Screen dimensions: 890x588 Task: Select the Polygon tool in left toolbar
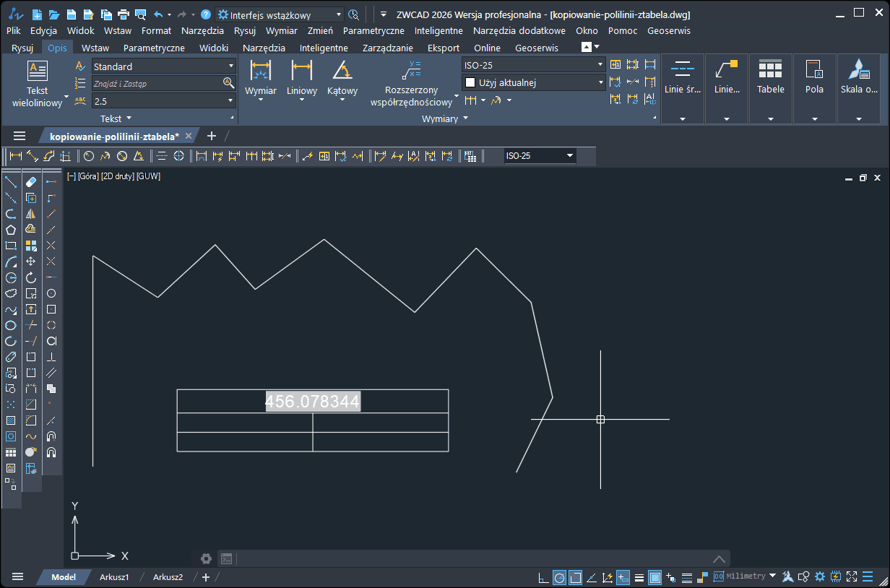11,230
